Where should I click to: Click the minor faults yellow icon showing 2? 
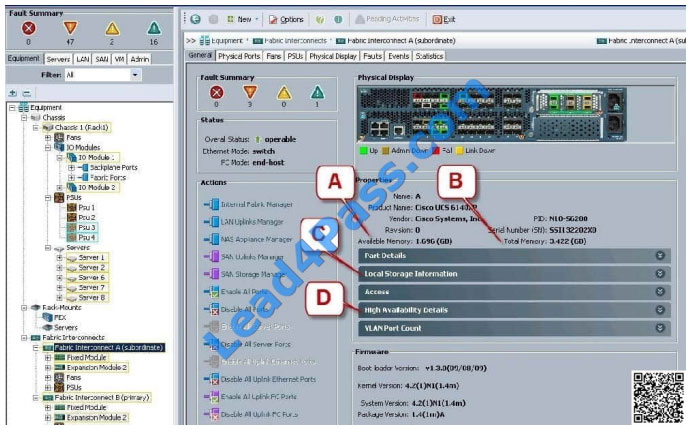coord(112,29)
